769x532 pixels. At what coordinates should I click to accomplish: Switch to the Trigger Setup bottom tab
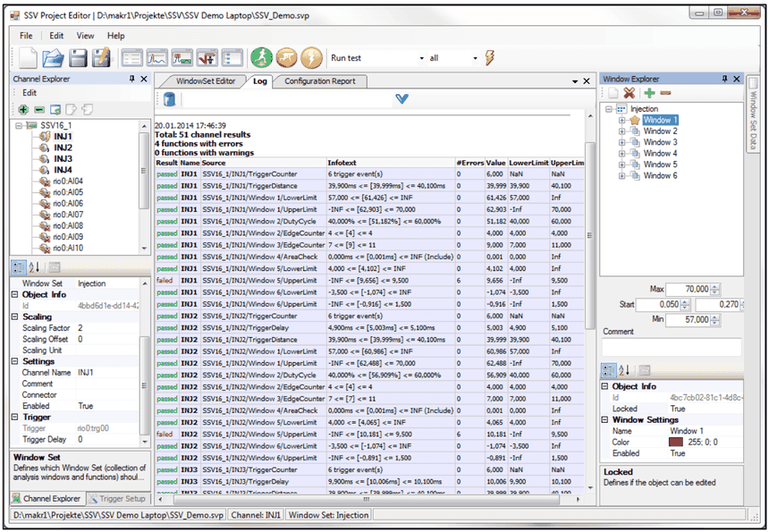click(118, 499)
